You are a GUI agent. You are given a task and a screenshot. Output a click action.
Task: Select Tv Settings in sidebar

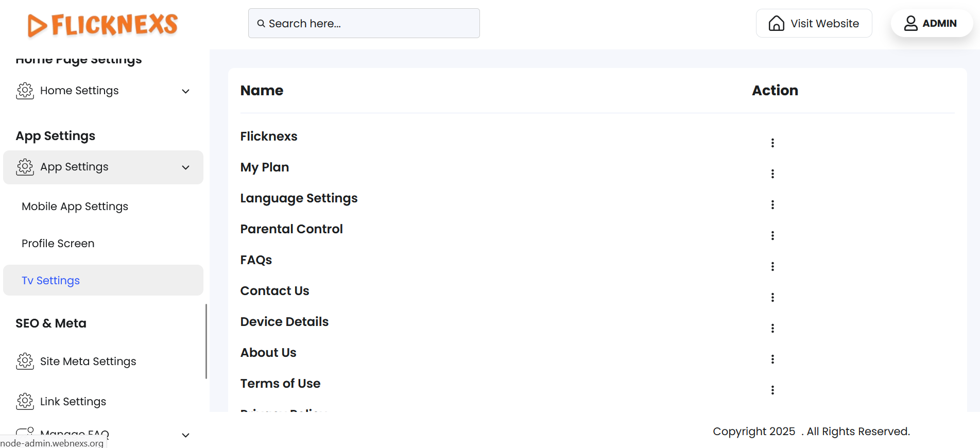coord(50,281)
